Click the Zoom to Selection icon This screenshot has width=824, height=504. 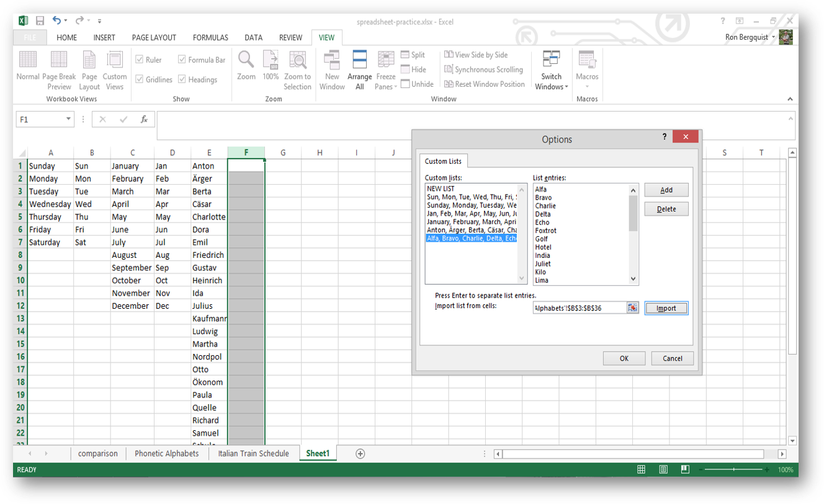297,61
